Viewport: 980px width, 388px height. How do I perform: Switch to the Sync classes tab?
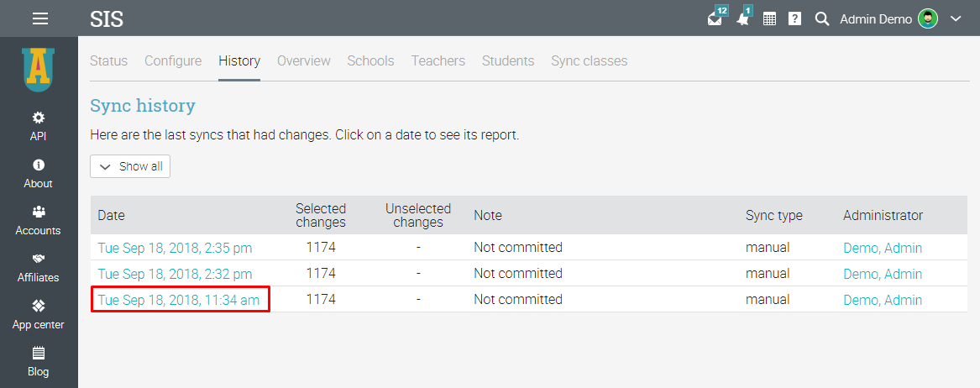click(589, 60)
